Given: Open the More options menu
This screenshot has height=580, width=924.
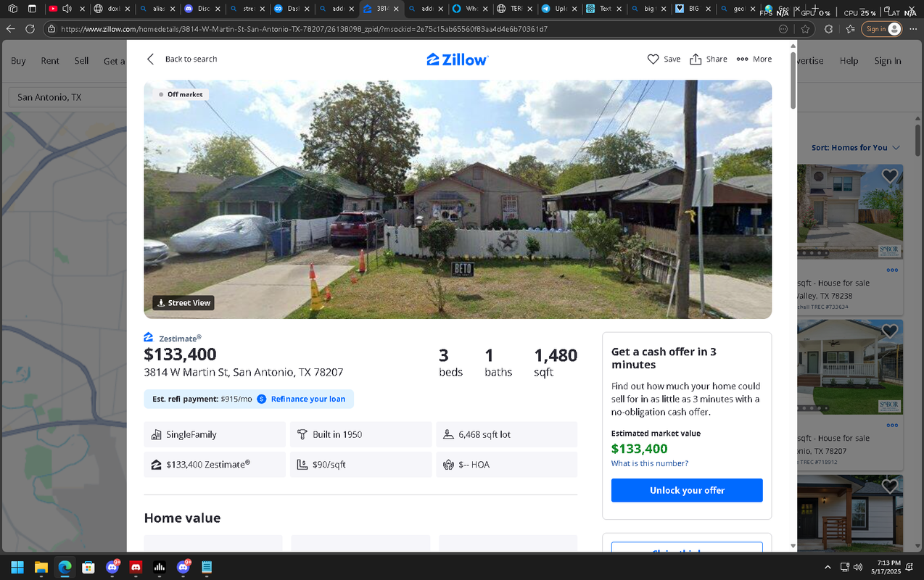Looking at the screenshot, I should click(754, 59).
